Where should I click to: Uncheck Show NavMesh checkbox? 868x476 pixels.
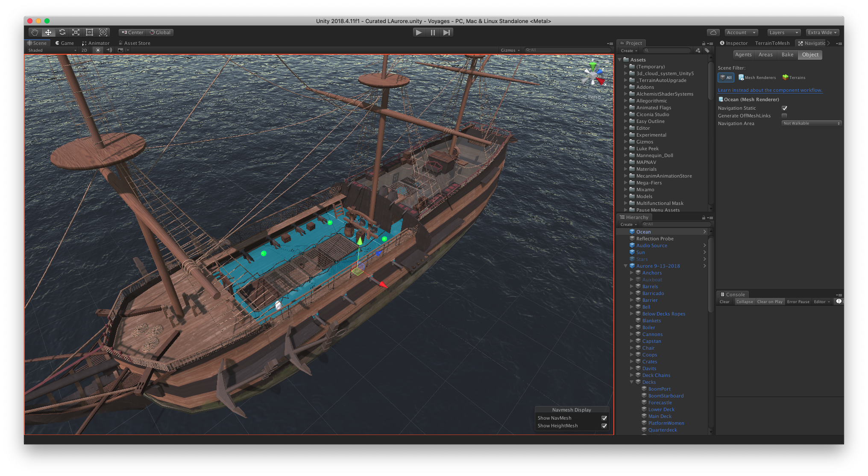pyautogui.click(x=604, y=418)
